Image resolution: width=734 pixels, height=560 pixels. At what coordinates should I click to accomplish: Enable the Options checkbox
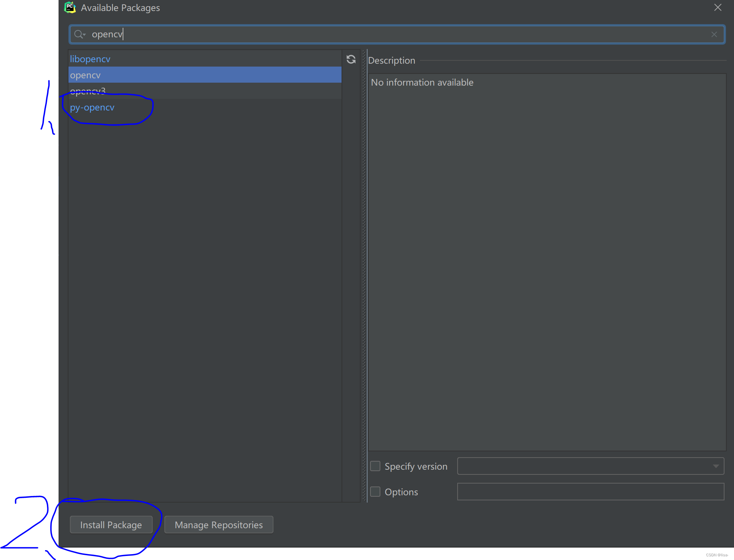pyautogui.click(x=375, y=492)
